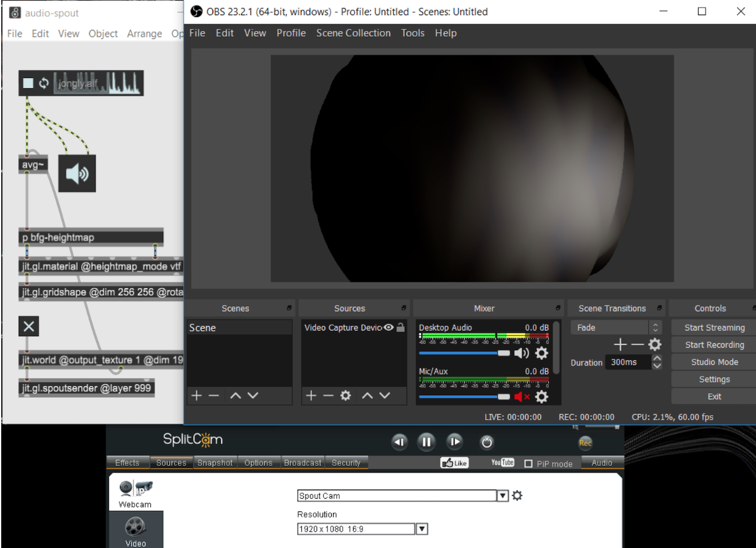Remove the scene transition with the minus icon
756x548 pixels.
point(637,345)
